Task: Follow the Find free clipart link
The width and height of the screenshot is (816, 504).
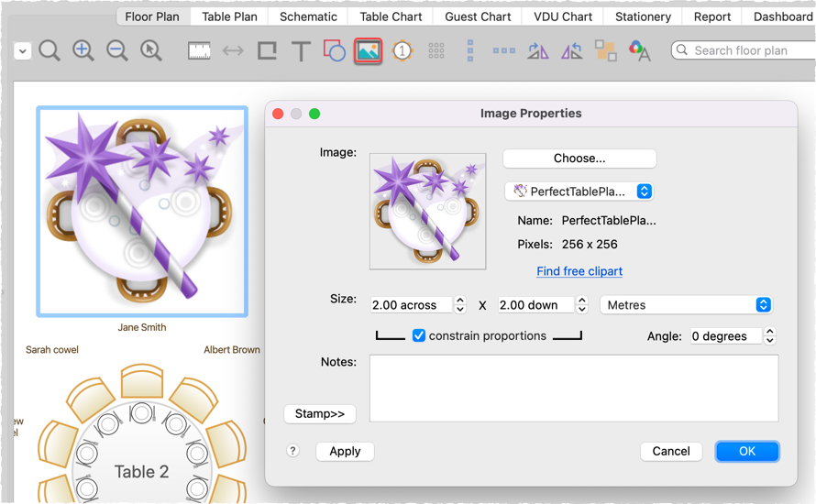Action: click(579, 271)
